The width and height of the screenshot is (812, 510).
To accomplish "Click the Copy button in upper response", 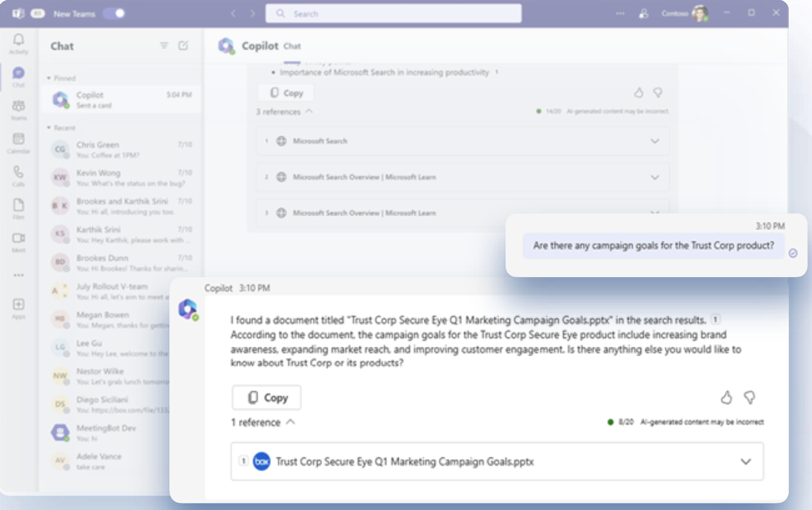I will click(286, 93).
